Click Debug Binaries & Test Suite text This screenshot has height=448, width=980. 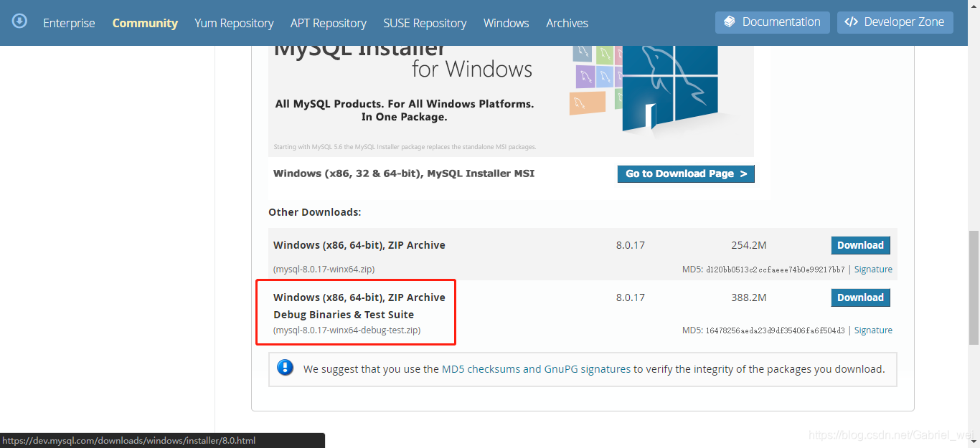[344, 315]
